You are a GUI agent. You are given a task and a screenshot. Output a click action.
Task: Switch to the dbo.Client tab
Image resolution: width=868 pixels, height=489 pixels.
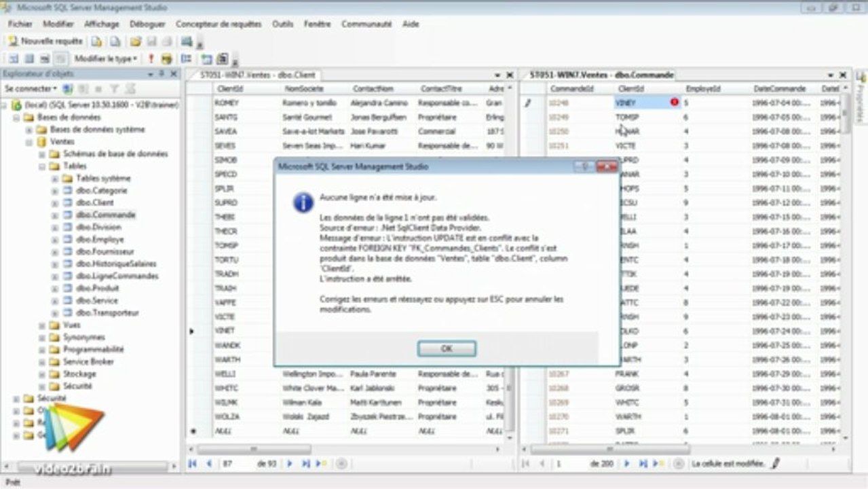click(258, 75)
